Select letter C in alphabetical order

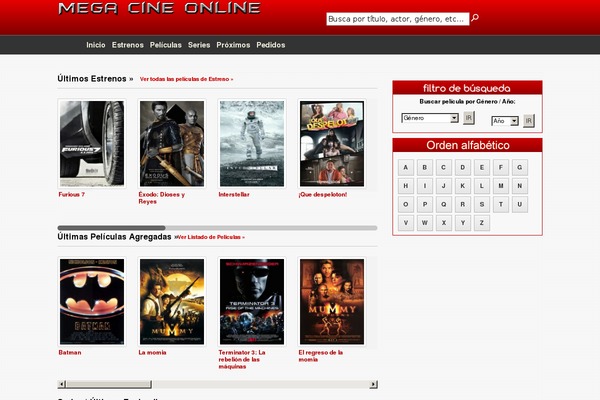[443, 167]
